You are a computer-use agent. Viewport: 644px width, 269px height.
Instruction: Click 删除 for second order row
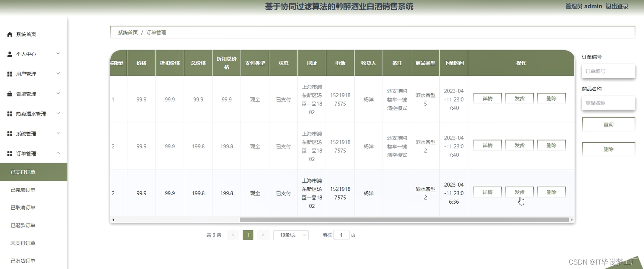point(552,146)
